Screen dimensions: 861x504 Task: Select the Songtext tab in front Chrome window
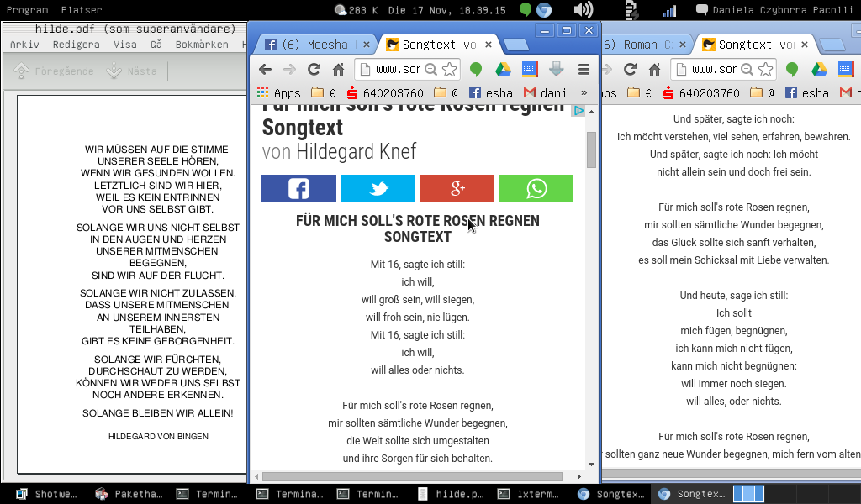pos(436,45)
